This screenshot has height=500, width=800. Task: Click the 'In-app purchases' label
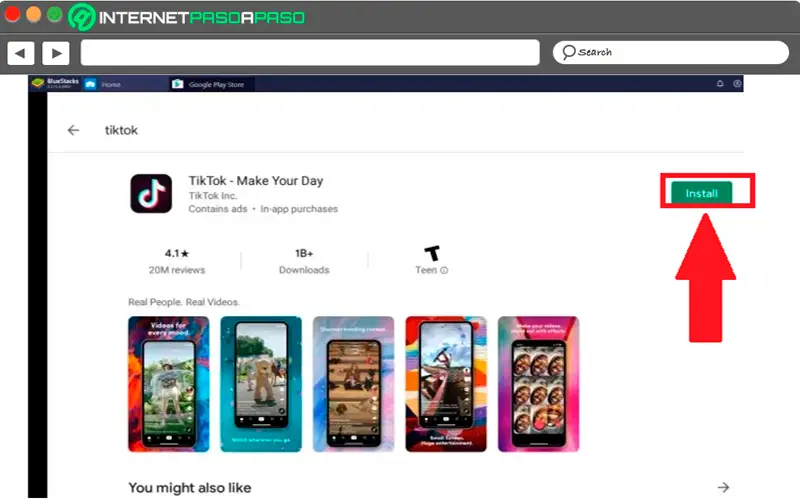[299, 209]
